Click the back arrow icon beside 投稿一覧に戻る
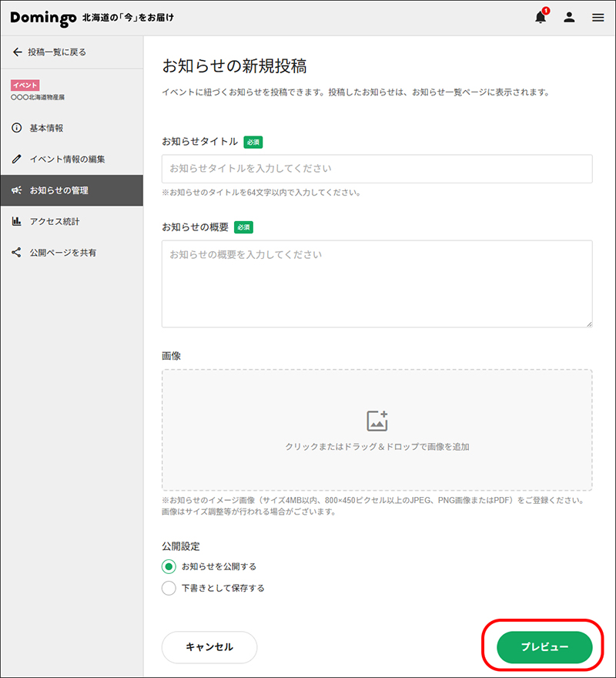This screenshot has height=678, width=616. 17,52
